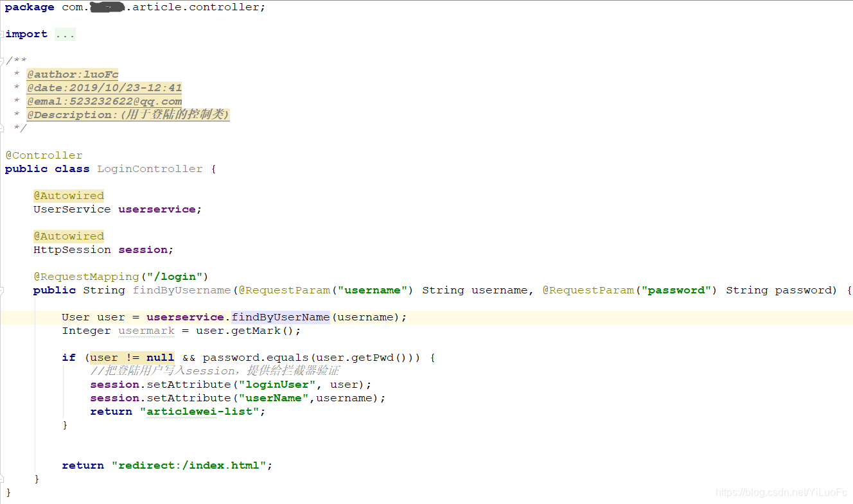Click the @date:2019/10/23-12:41 comment
The image size is (853, 504).
(x=105, y=88)
